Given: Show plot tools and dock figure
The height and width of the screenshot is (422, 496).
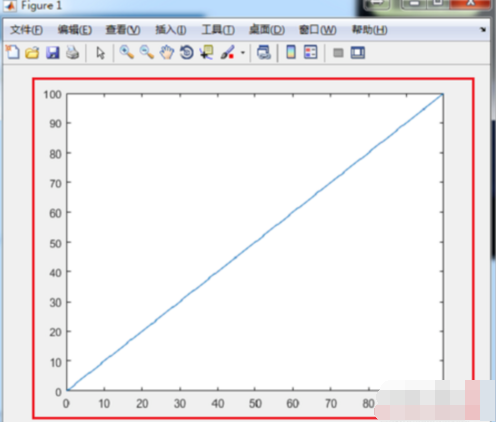Looking at the screenshot, I should [x=358, y=53].
